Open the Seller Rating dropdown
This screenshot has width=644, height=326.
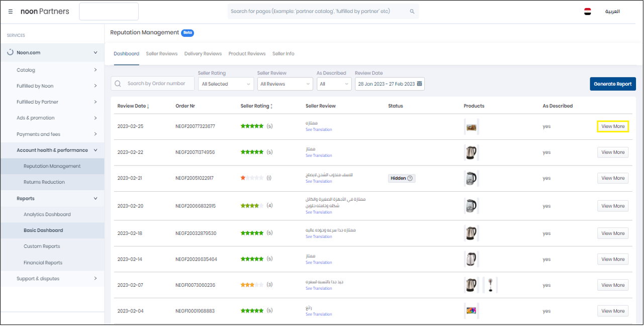225,84
